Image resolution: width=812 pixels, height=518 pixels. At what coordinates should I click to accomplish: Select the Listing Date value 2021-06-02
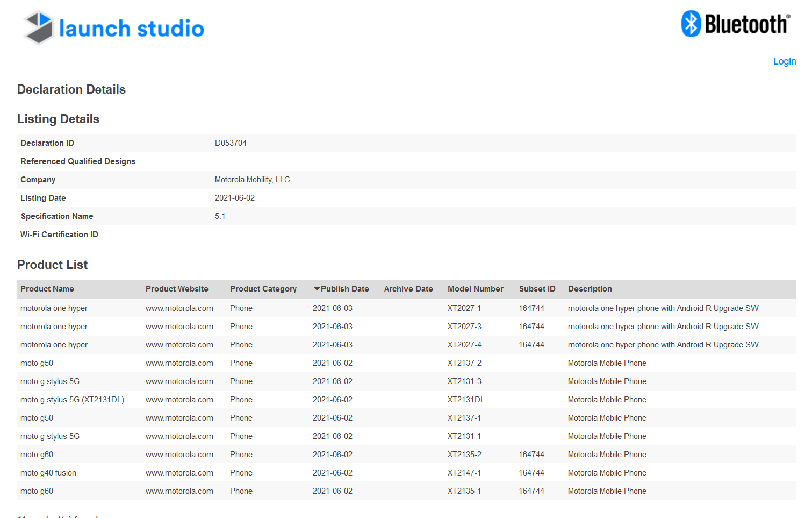pyautogui.click(x=235, y=198)
